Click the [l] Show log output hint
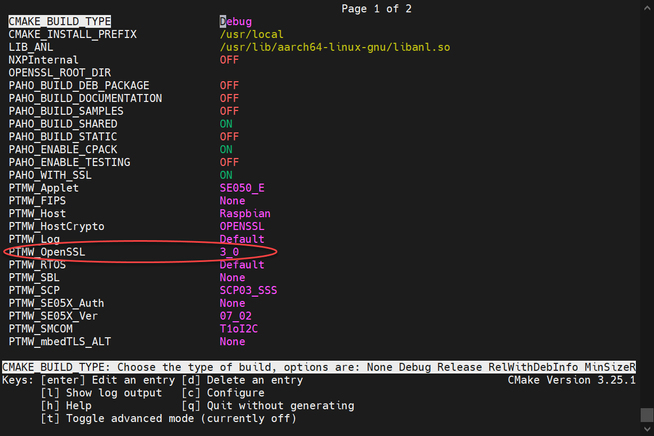The width and height of the screenshot is (654, 436). (x=101, y=393)
